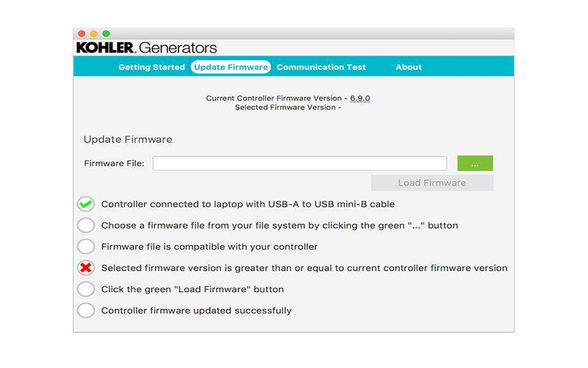Click the "Controller connected to laptop" step text
Image resolution: width=588 pixels, height=368 pixels.
248,205
